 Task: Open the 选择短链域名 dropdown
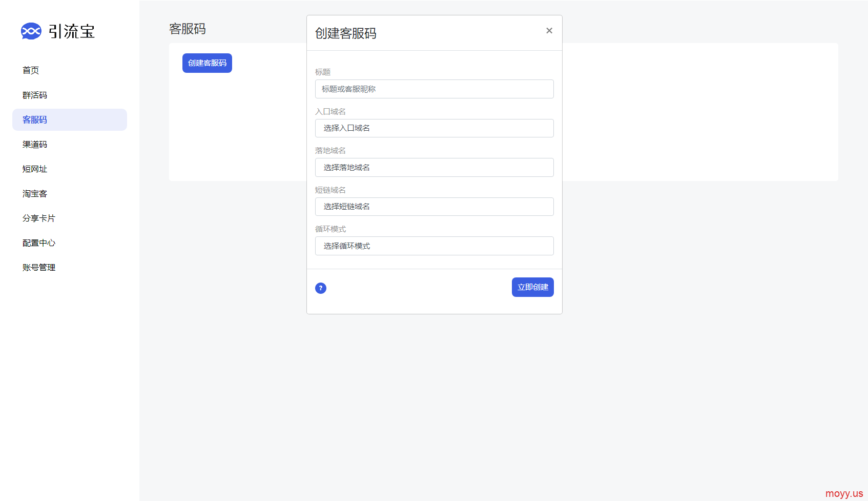click(x=435, y=207)
